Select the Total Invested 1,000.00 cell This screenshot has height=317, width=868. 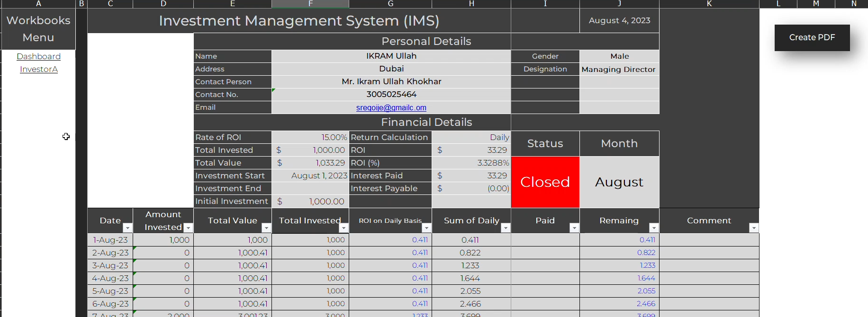[x=310, y=150]
